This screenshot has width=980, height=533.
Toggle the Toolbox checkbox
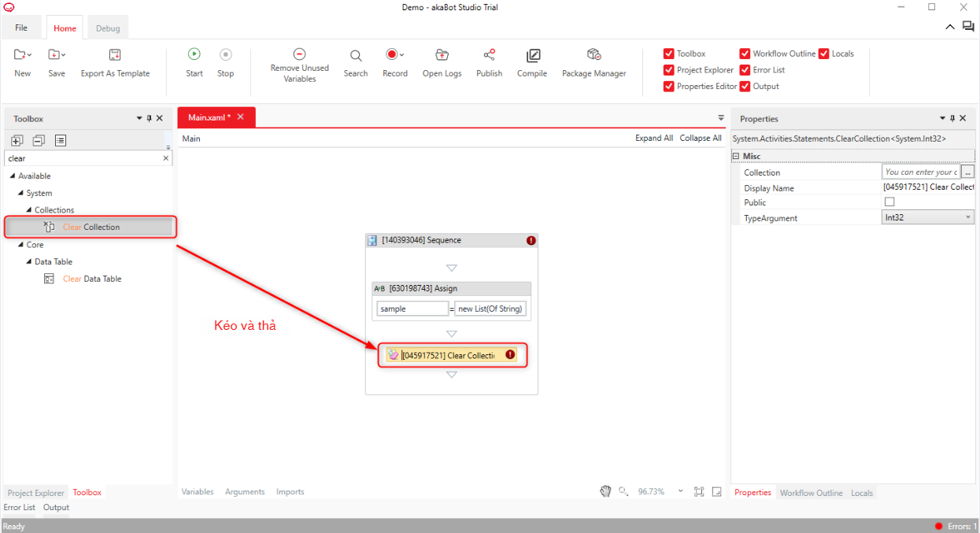pos(669,54)
